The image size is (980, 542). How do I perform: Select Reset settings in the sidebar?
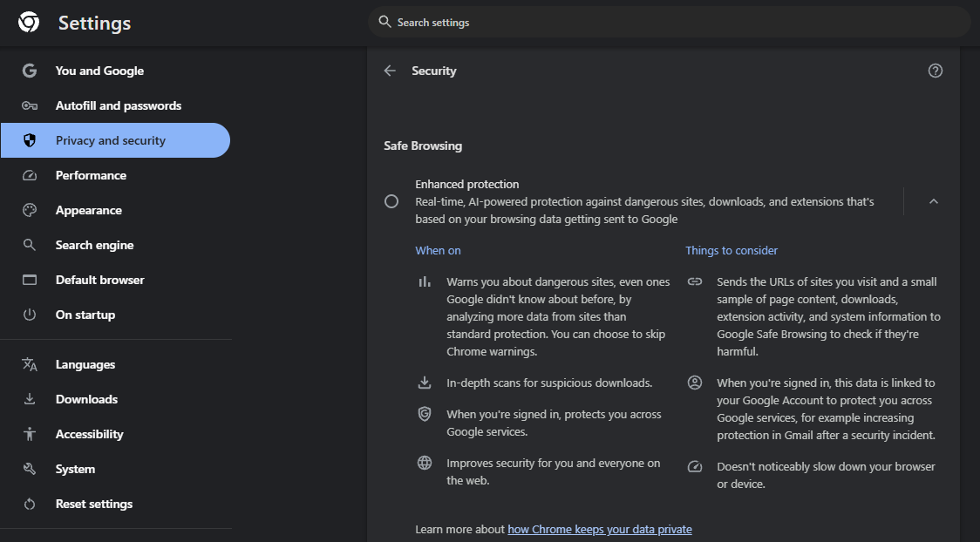94,504
